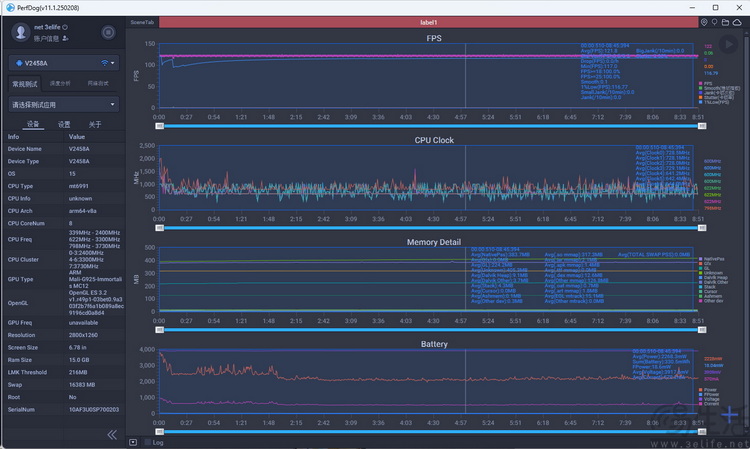
Task: Click the Info column header
Action: 13,137
